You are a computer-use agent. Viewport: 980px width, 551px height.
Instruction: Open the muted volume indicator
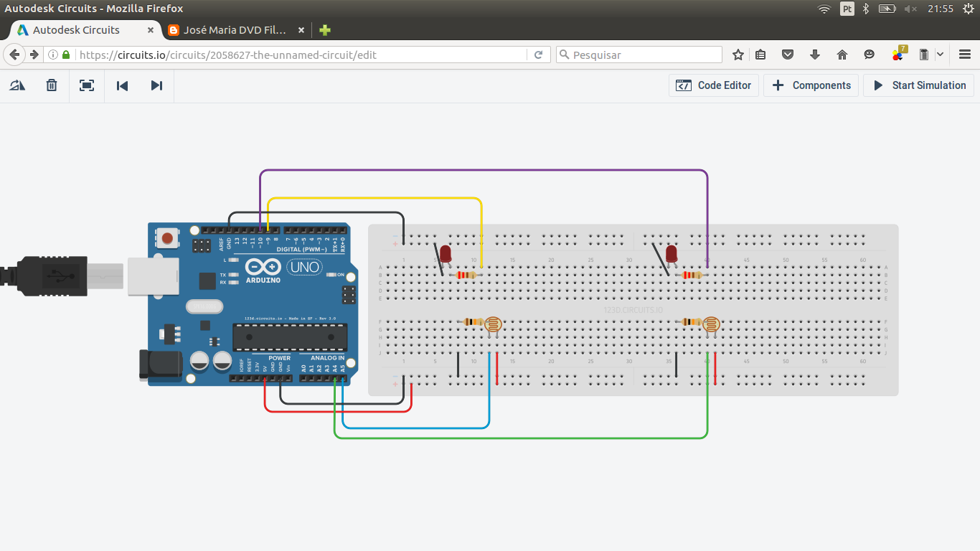[x=911, y=9]
